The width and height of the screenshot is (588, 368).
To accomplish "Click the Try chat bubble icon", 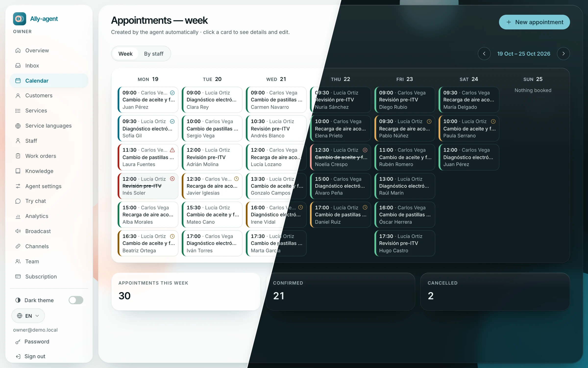I will [x=18, y=201].
